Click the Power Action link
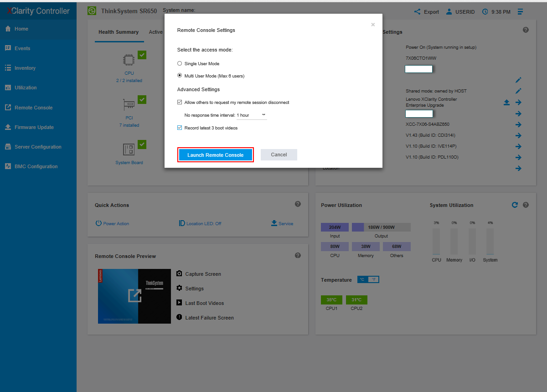547x392 pixels. pos(112,223)
